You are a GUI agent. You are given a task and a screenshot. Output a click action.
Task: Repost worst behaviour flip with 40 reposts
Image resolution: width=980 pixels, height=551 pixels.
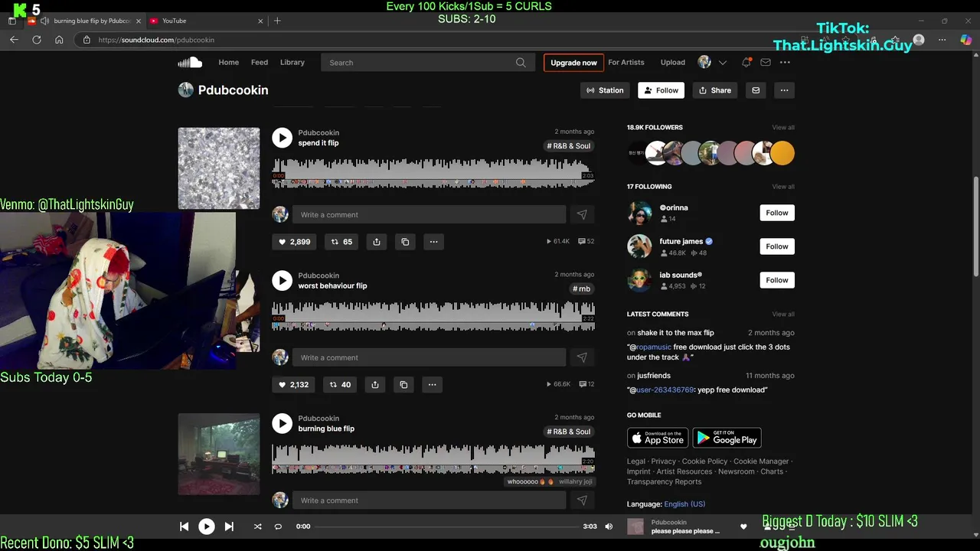pos(339,385)
